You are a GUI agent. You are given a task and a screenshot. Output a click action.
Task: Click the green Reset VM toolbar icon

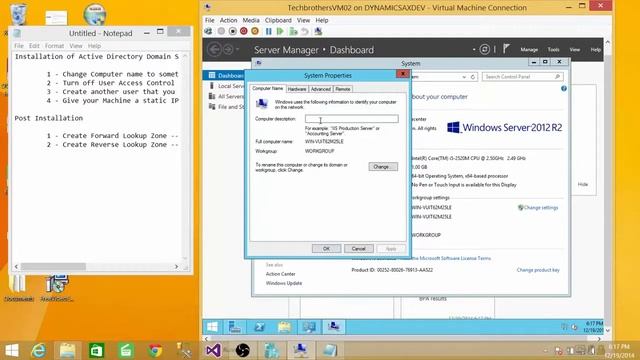pos(280,31)
